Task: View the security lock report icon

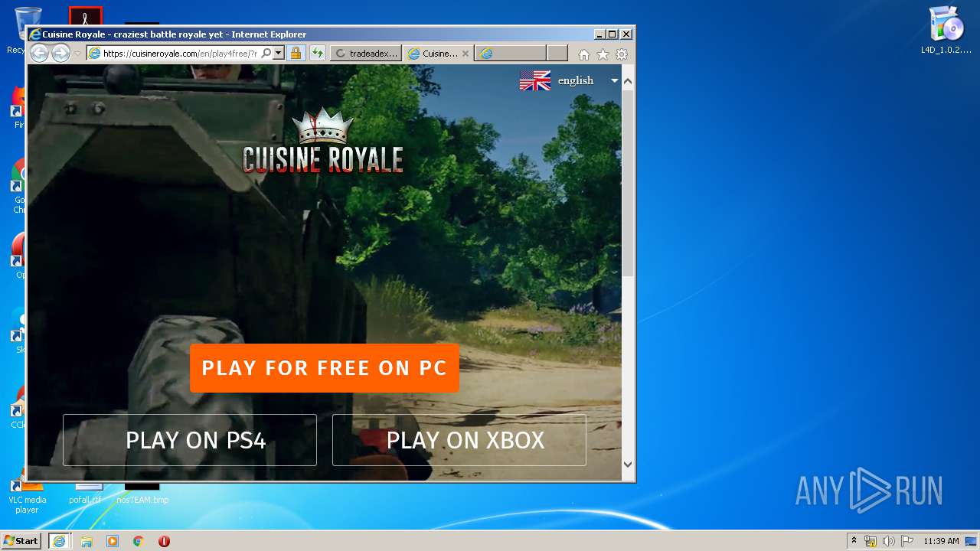Action: tap(296, 54)
